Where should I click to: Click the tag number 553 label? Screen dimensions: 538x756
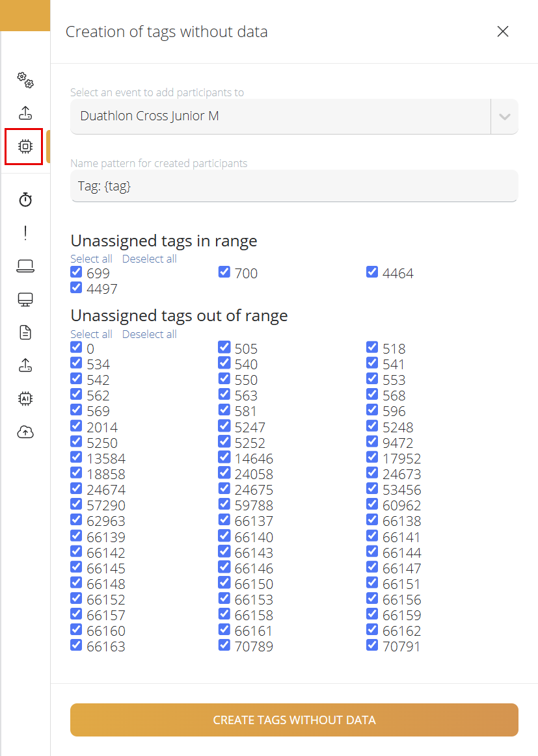(x=394, y=380)
